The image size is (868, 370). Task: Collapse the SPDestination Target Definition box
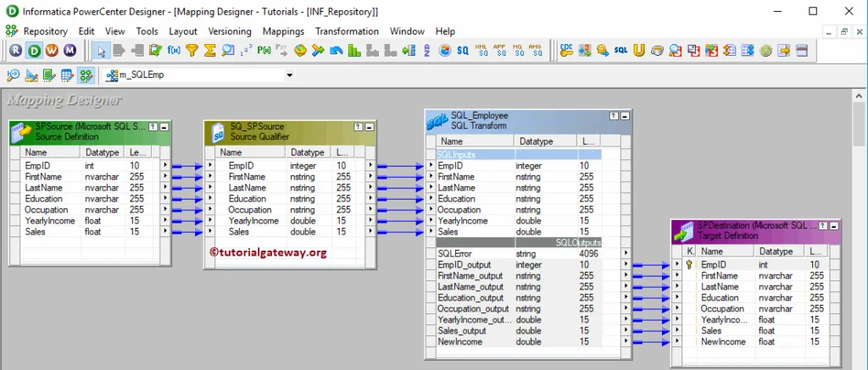(834, 226)
